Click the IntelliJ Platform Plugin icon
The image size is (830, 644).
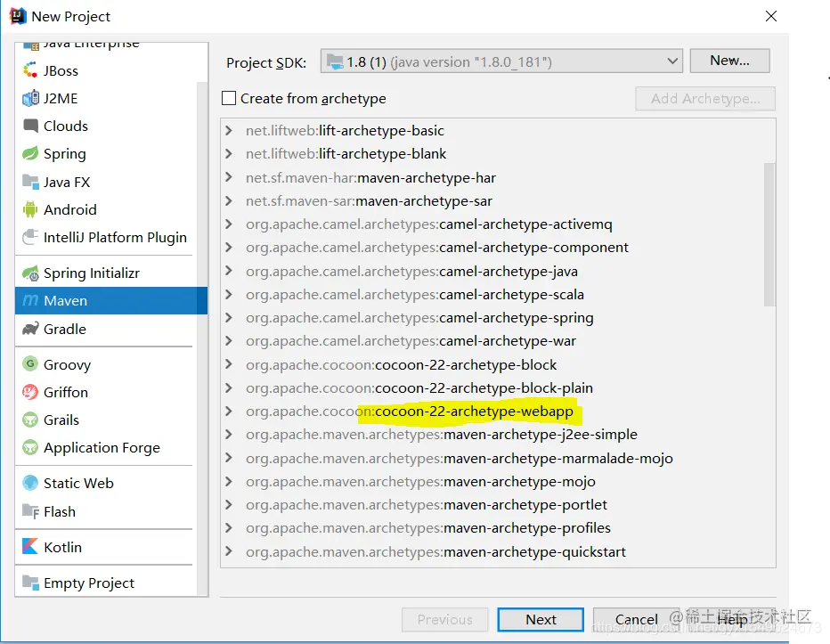30,237
